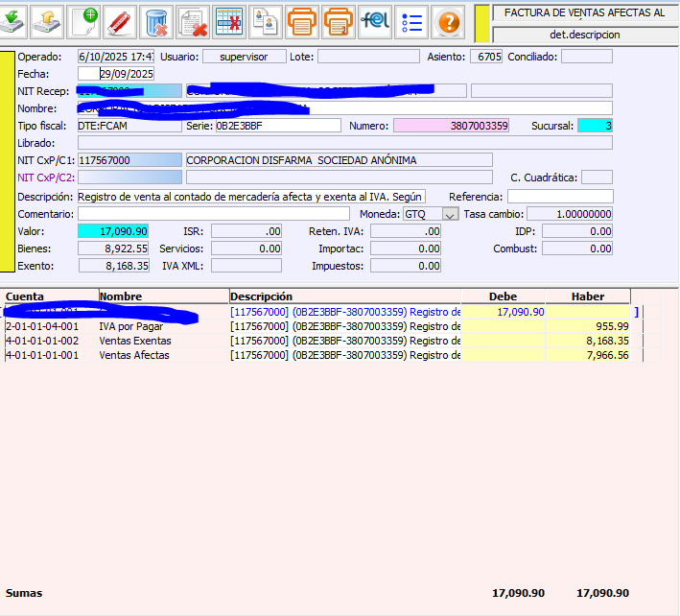680x616 pixels.
Task: Click the pink Numero field
Action: tap(453, 126)
